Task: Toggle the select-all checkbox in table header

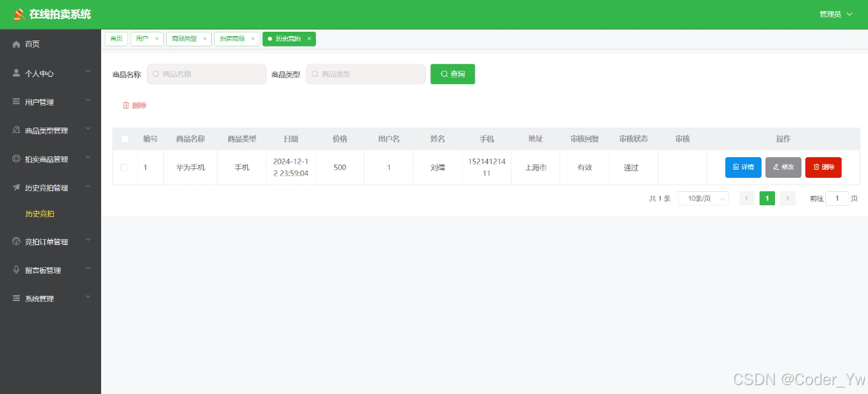Action: (x=125, y=139)
